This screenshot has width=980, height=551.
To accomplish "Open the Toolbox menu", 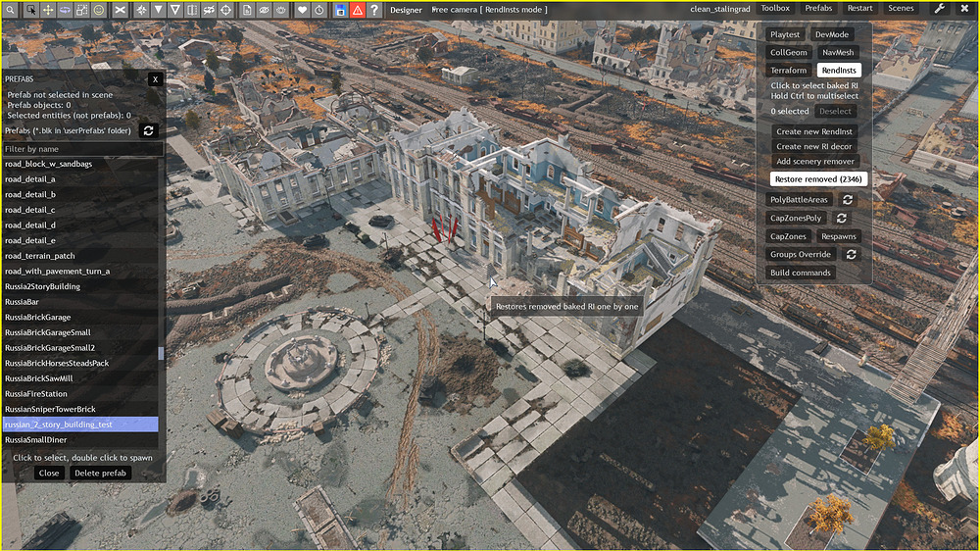I will point(775,9).
